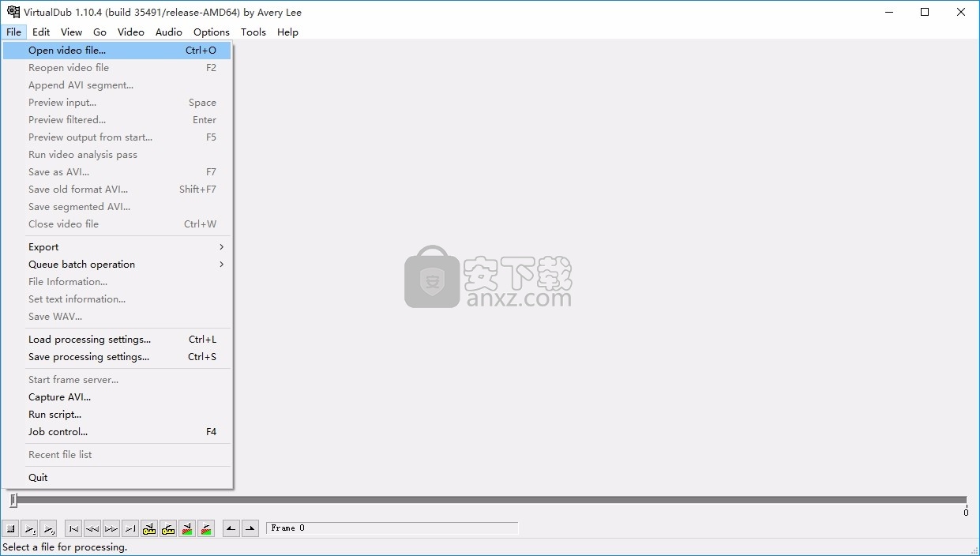Click grayed Close video file entry

pyautogui.click(x=117, y=224)
